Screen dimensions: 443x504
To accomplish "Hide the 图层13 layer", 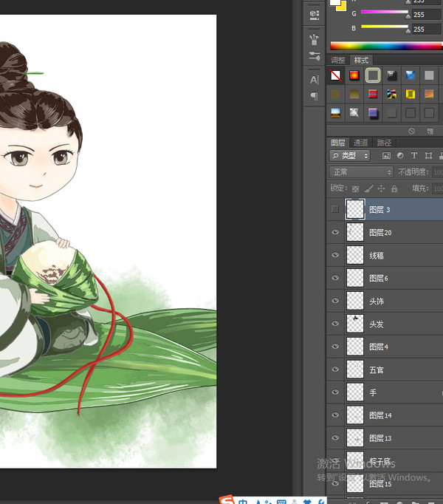I will pyautogui.click(x=335, y=437).
